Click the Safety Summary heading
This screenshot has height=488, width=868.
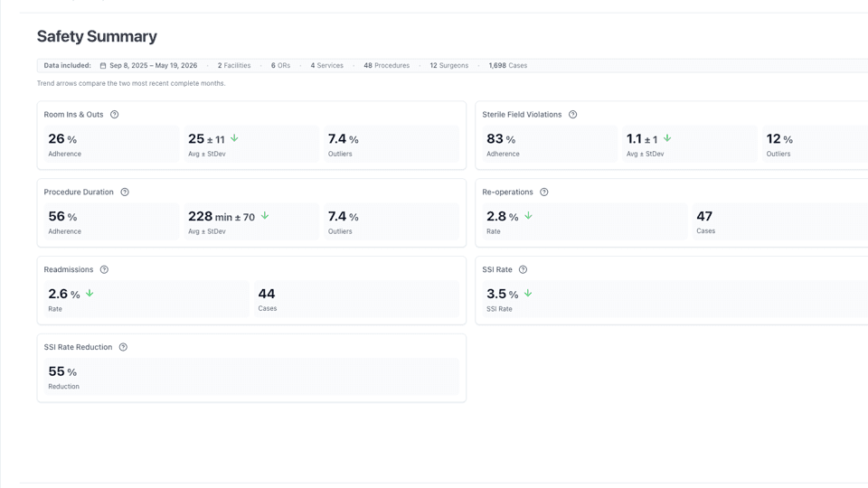click(97, 36)
